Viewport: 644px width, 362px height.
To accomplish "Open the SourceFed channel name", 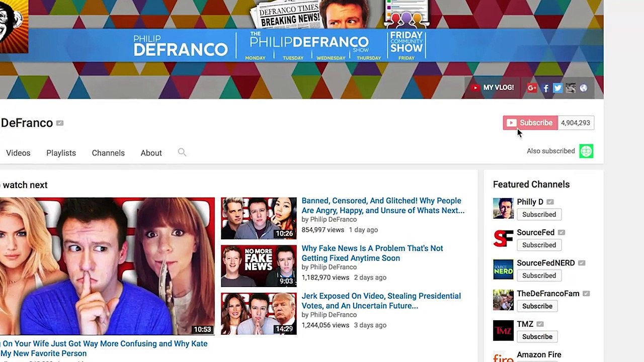I will coord(535,232).
